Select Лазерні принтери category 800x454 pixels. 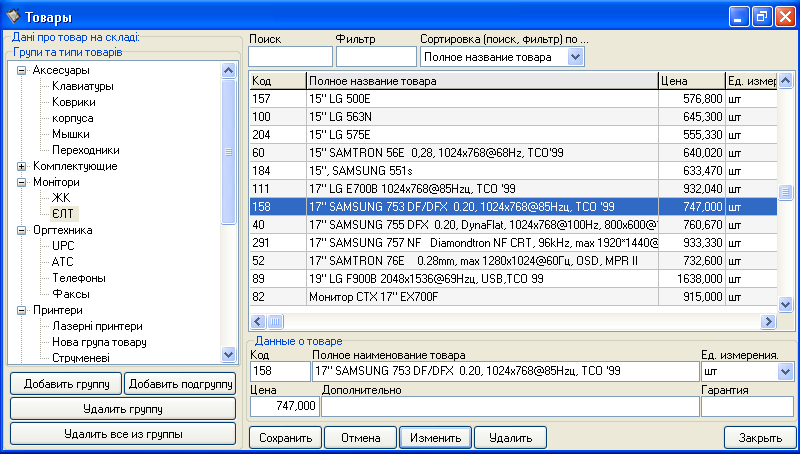[x=98, y=326]
